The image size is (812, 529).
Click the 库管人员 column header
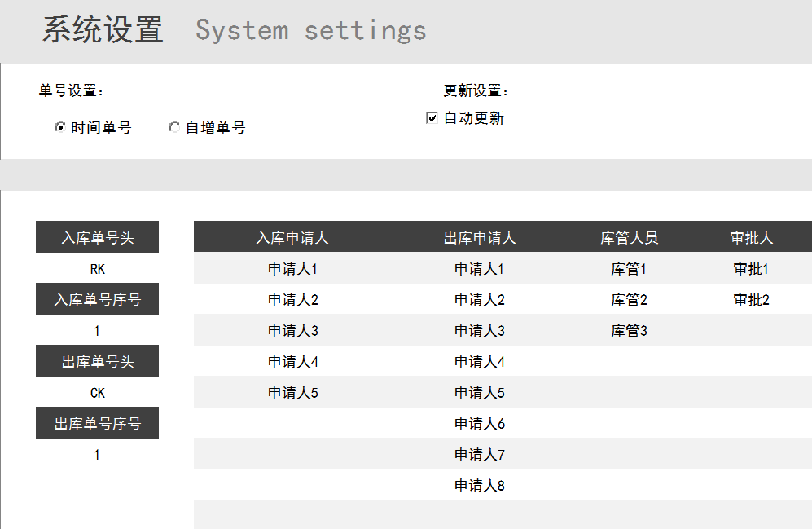coord(630,237)
